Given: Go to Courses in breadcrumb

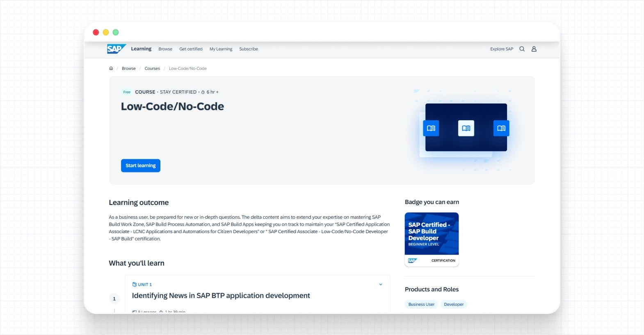Looking at the screenshot, I should (152, 69).
